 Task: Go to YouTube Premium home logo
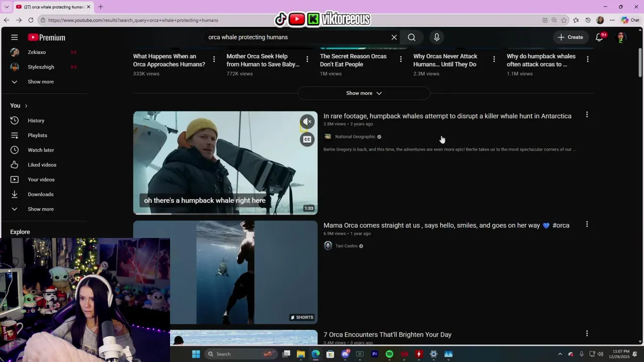tap(46, 37)
